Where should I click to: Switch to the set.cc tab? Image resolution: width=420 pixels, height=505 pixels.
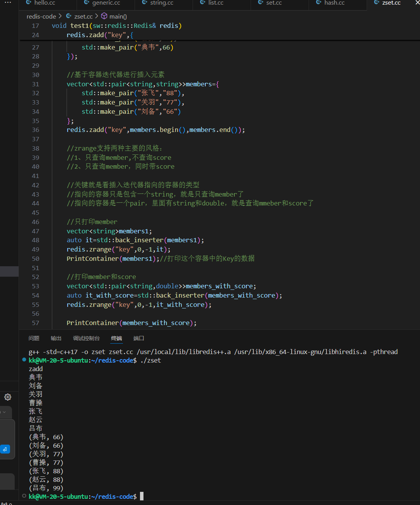274,3
